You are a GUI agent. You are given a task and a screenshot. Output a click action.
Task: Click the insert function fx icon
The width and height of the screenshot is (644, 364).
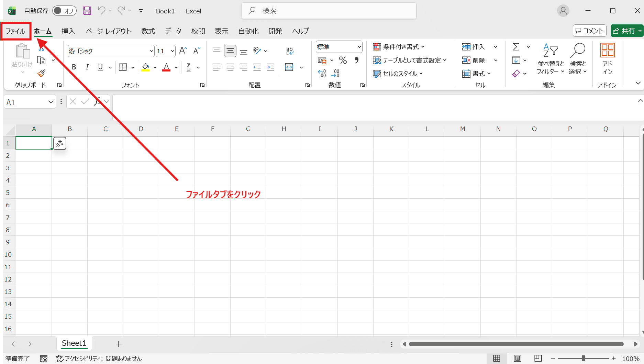click(98, 102)
